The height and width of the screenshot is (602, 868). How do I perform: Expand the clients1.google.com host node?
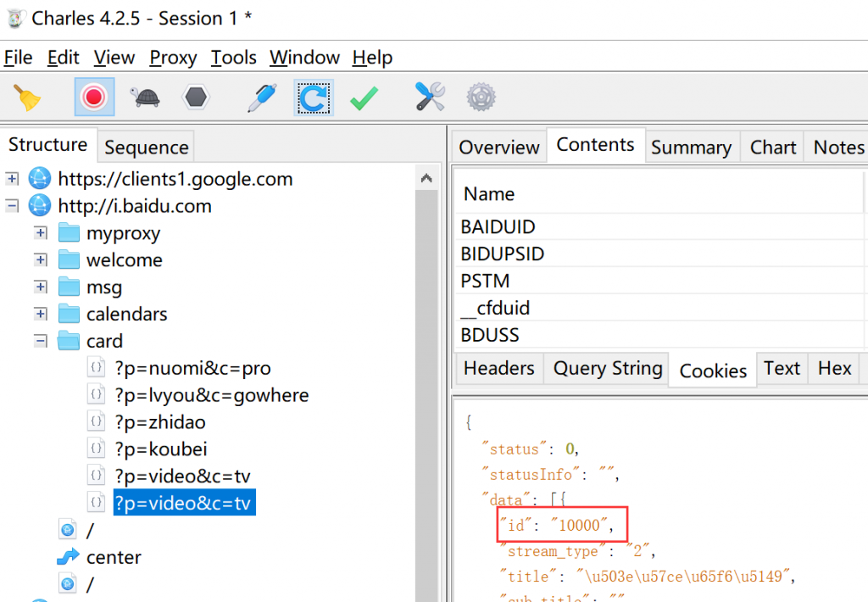point(12,178)
